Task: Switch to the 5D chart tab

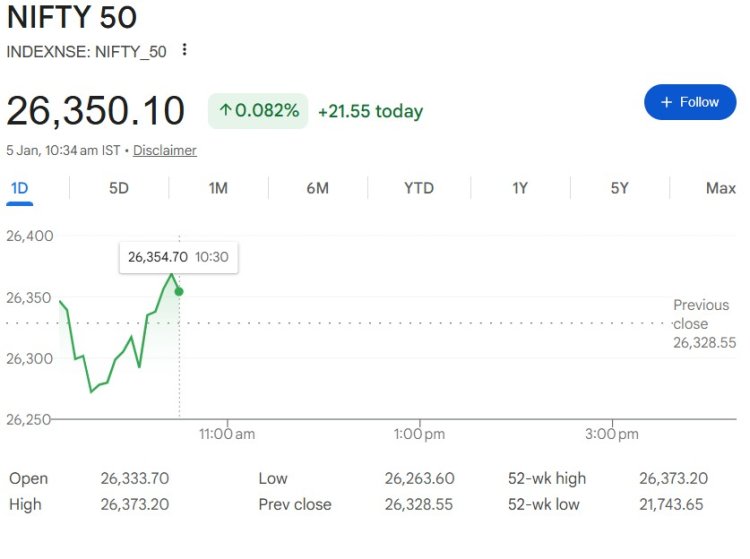Action: (x=118, y=188)
